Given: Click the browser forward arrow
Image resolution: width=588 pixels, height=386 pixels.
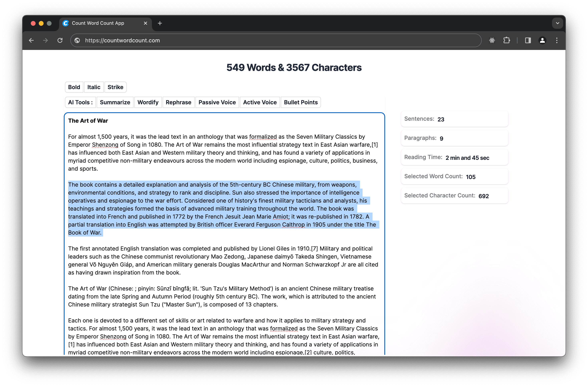Looking at the screenshot, I should (x=45, y=40).
